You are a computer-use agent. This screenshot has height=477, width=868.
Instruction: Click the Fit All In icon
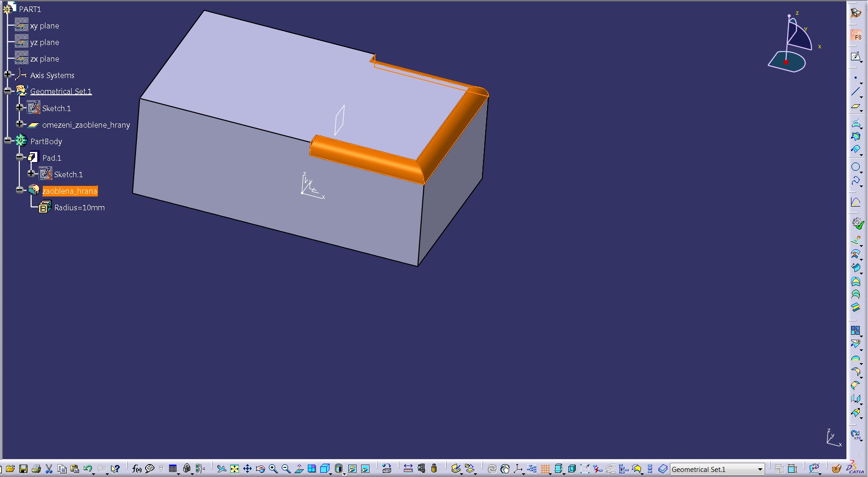[x=234, y=469]
